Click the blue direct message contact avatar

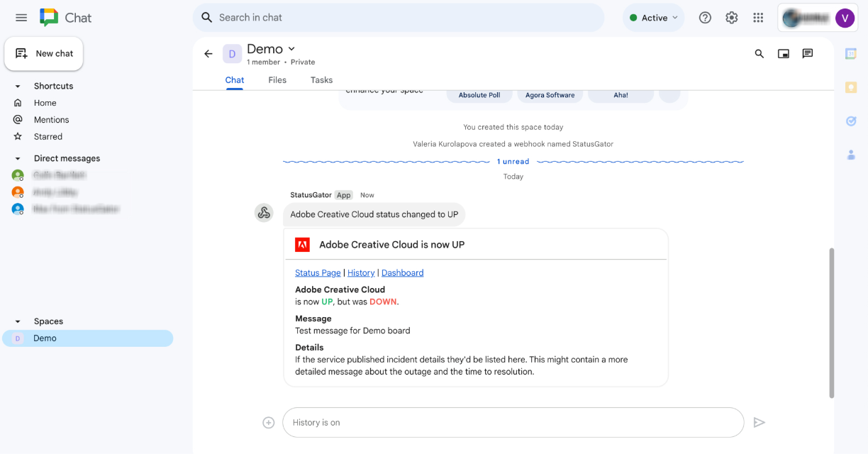(18, 209)
